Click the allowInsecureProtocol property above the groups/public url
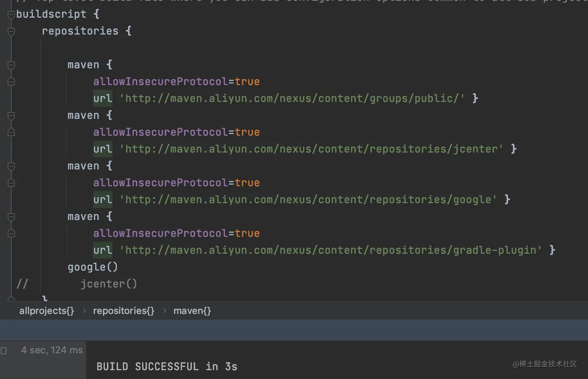588x379 pixels. 161,82
